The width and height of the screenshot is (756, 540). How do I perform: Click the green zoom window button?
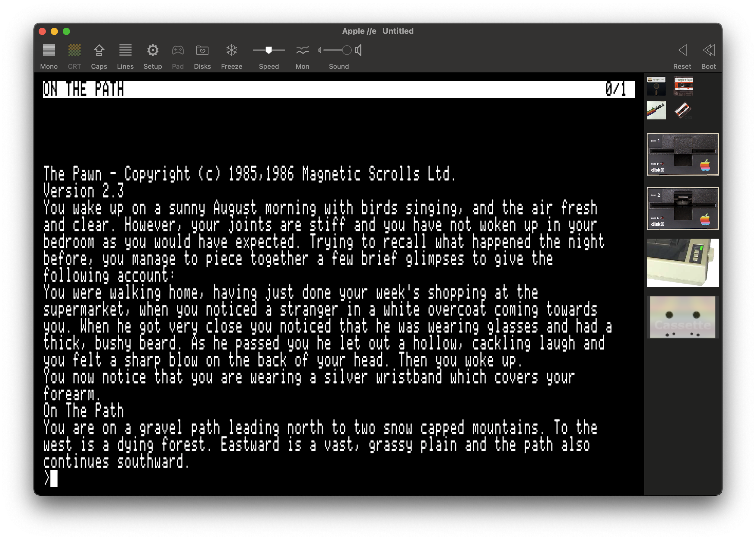(x=66, y=31)
